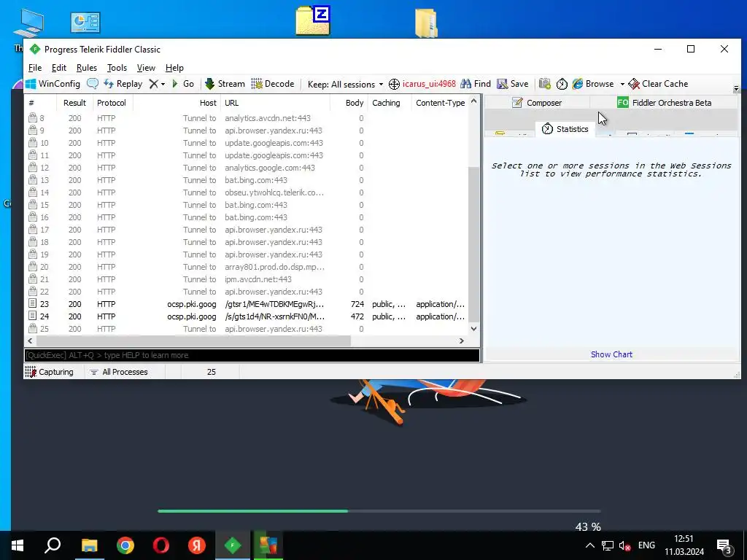Viewport: 747px width, 560px height.
Task: Sort sessions by the URL column header
Action: click(x=275, y=103)
